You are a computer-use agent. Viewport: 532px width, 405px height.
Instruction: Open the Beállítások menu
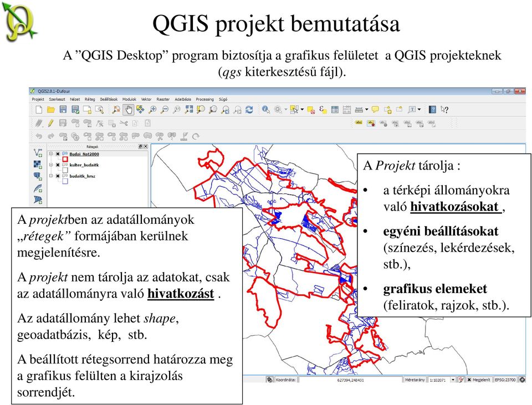pyautogui.click(x=109, y=99)
